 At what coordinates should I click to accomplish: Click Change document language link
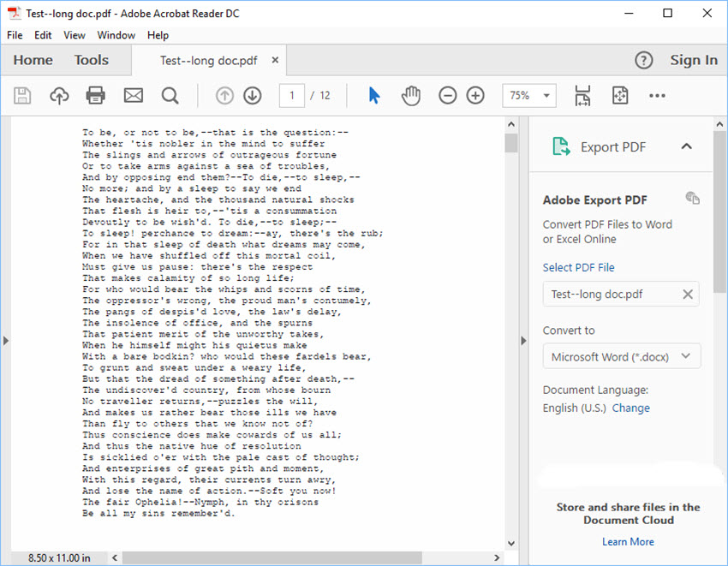[x=630, y=408]
